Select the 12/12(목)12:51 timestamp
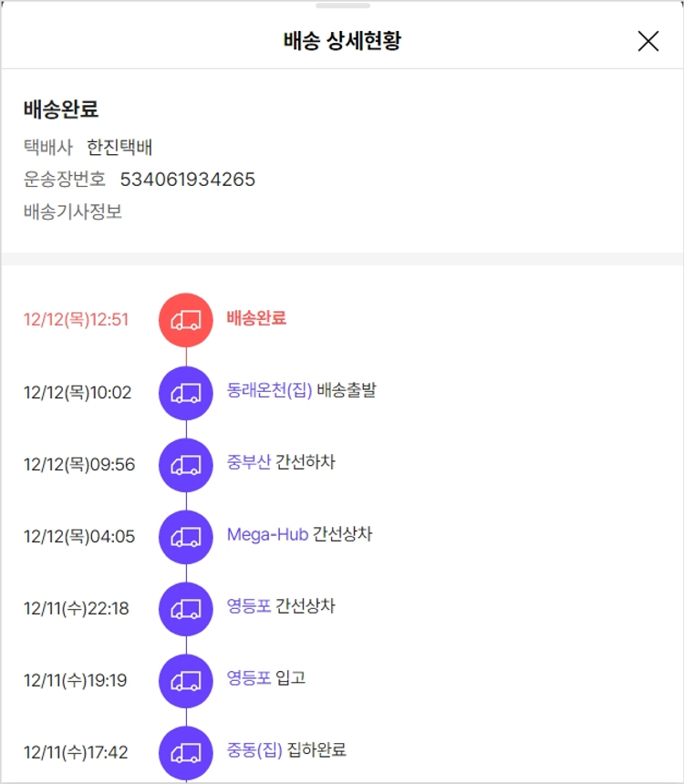684x784 pixels. 77,320
